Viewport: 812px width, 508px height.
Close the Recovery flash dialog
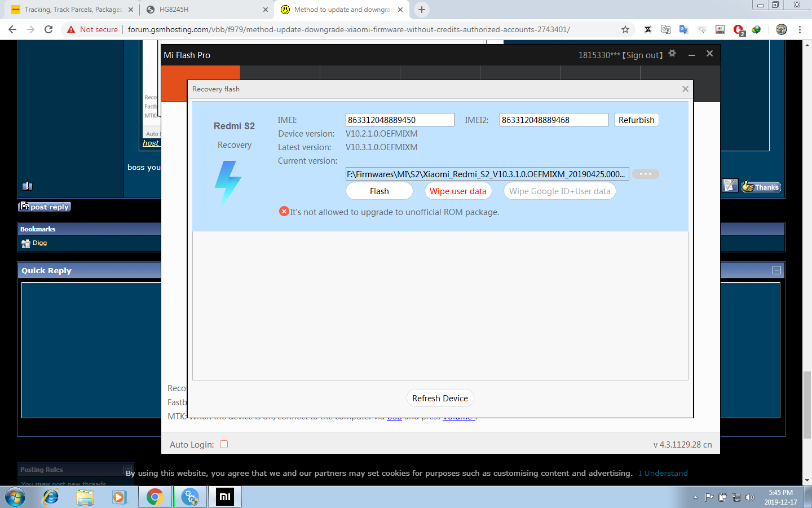[x=685, y=89]
